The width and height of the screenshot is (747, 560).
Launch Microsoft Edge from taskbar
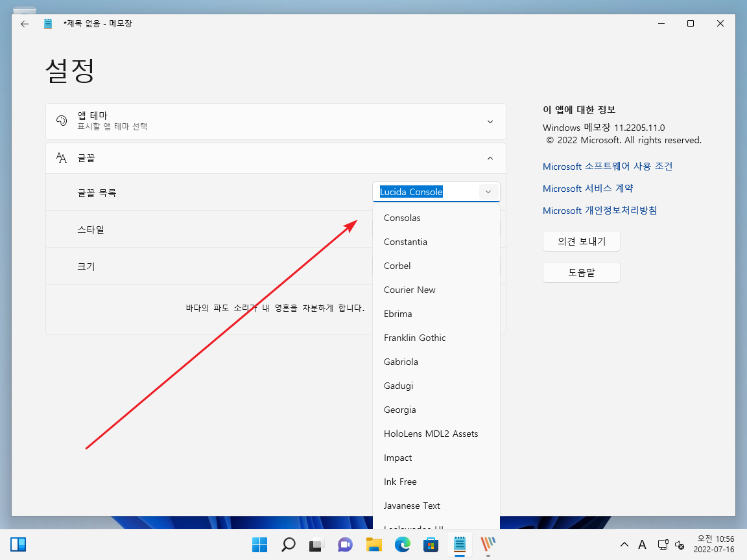pos(403,544)
